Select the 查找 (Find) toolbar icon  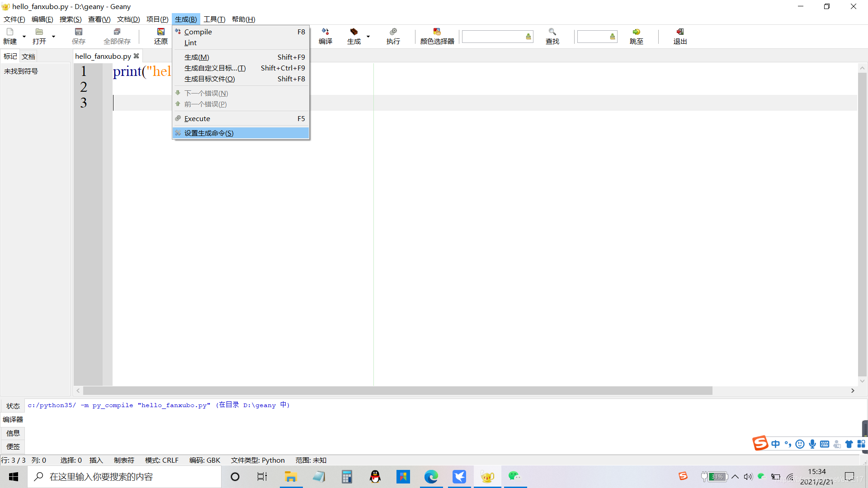pyautogui.click(x=552, y=35)
